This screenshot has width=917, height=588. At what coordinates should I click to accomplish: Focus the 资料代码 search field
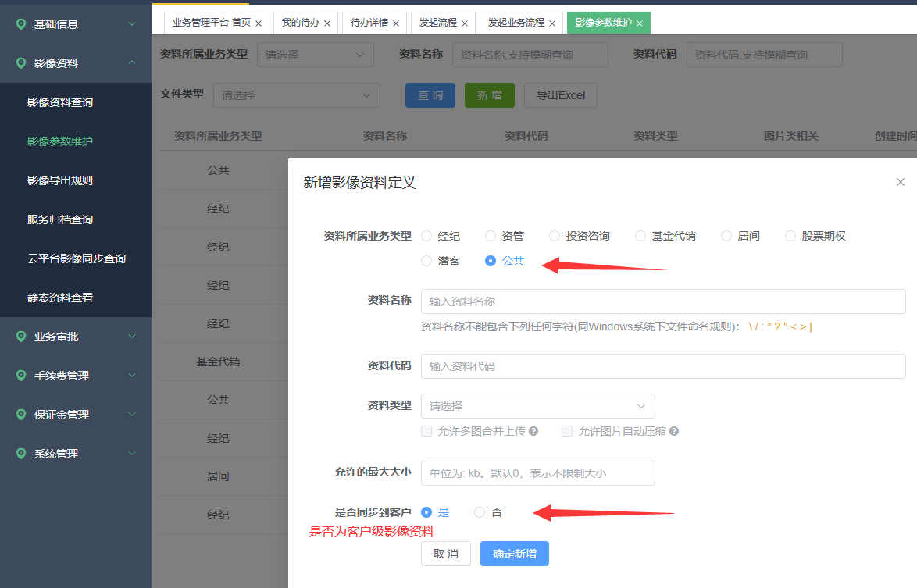point(765,55)
